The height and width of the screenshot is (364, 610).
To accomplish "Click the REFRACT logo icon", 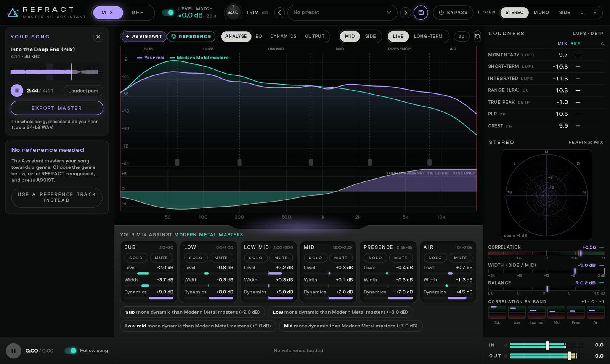I will (13, 13).
